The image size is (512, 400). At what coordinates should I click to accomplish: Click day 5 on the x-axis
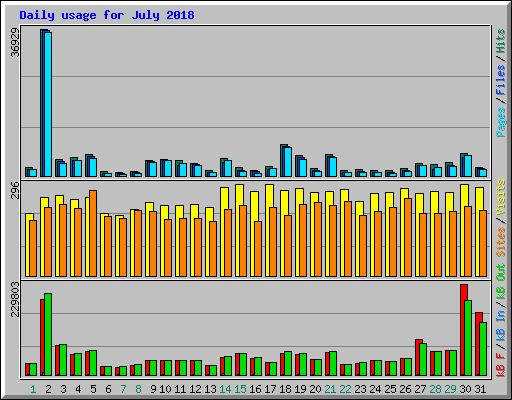[x=93, y=389]
